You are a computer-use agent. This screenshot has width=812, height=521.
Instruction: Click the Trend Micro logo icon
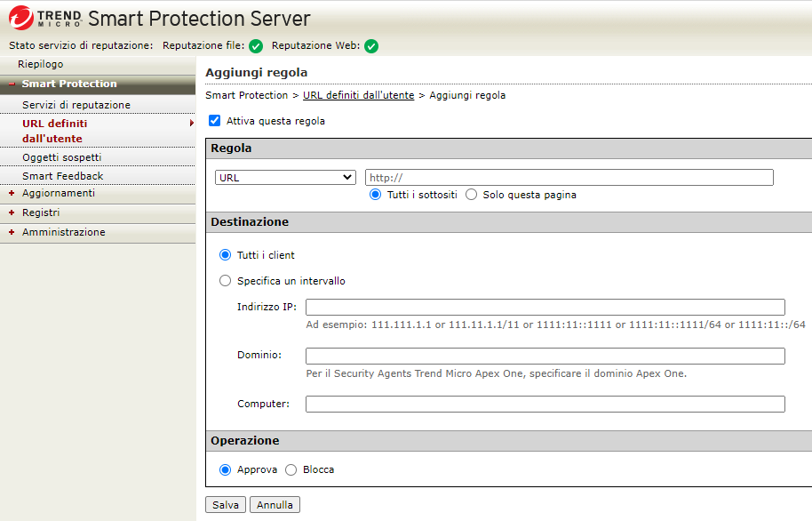click(21, 18)
